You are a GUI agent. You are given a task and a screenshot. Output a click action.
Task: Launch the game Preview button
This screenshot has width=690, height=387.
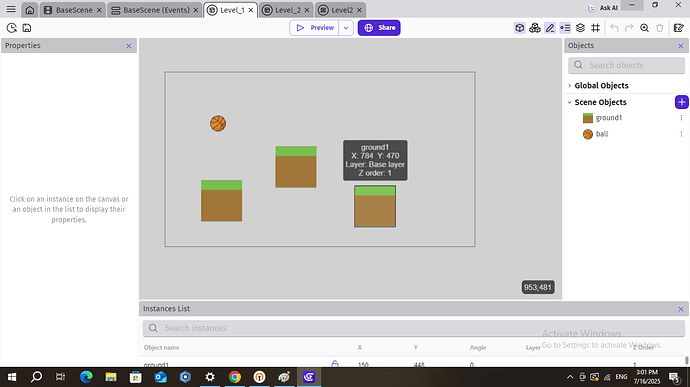(315, 28)
